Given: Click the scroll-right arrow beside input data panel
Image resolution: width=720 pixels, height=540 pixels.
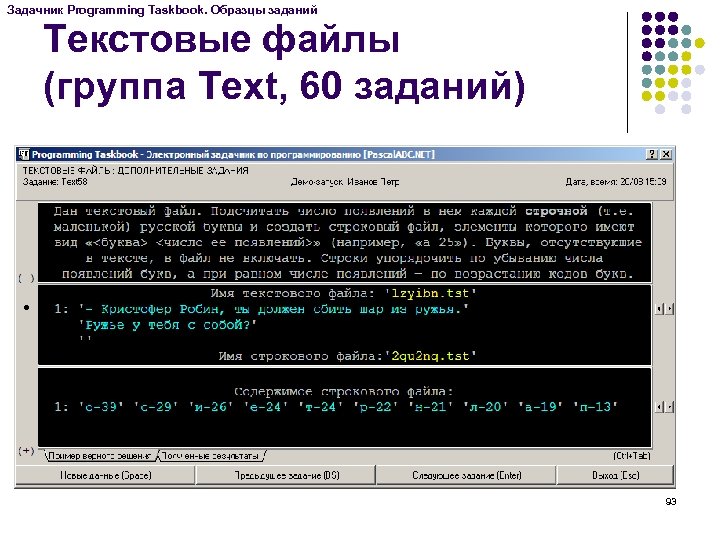Looking at the screenshot, I should [x=669, y=309].
